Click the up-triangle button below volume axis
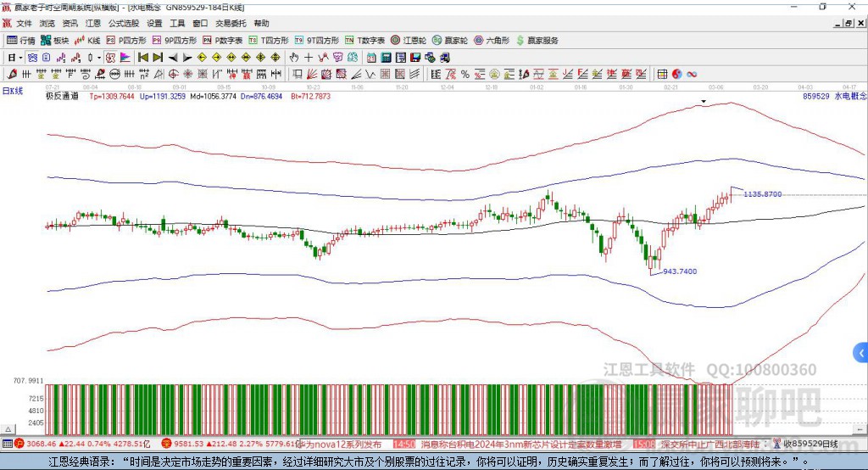868x470 pixels. click(x=8, y=429)
